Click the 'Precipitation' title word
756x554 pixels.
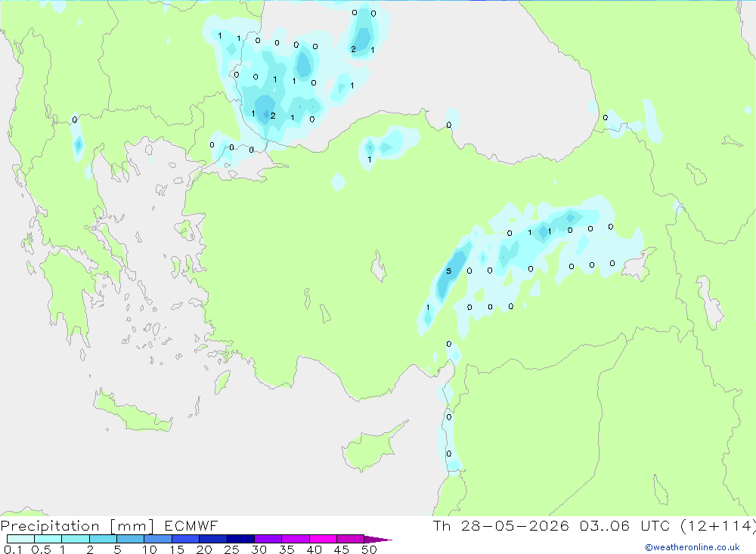(x=50, y=526)
